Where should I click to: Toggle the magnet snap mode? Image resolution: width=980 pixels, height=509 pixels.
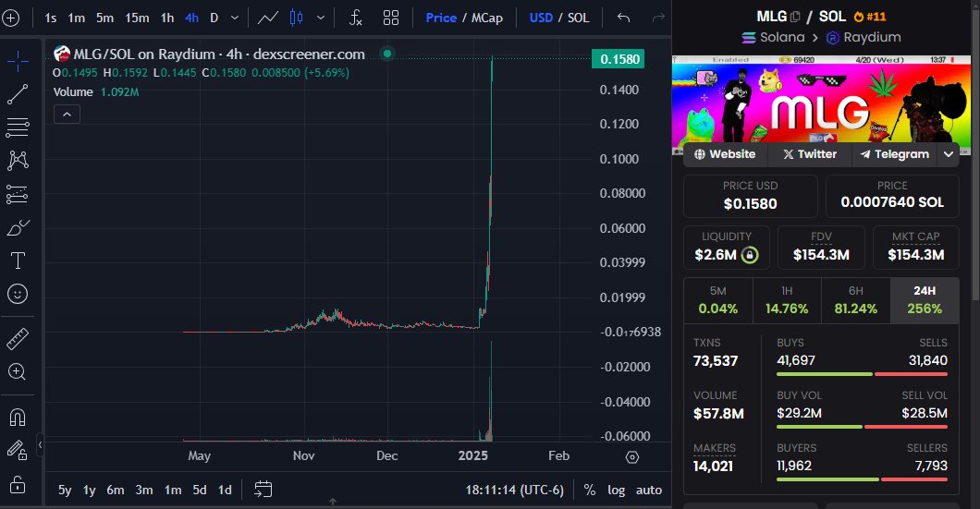pos(18,417)
